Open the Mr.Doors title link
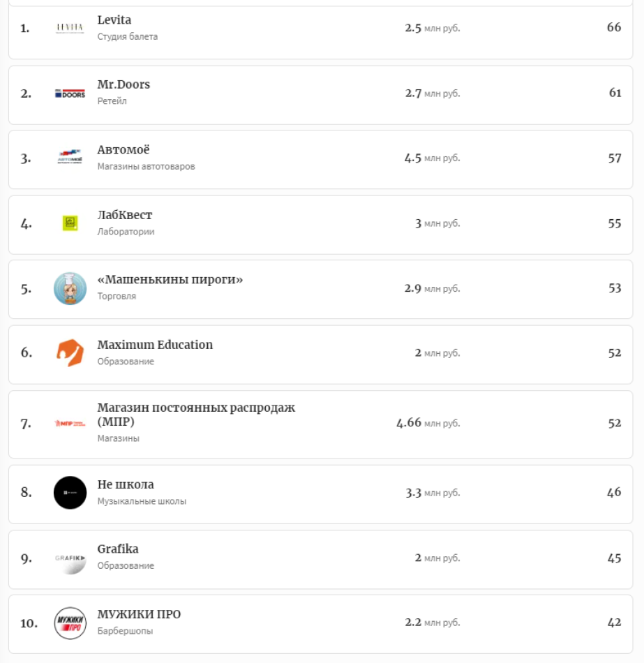The width and height of the screenshot is (644, 663). (x=123, y=84)
